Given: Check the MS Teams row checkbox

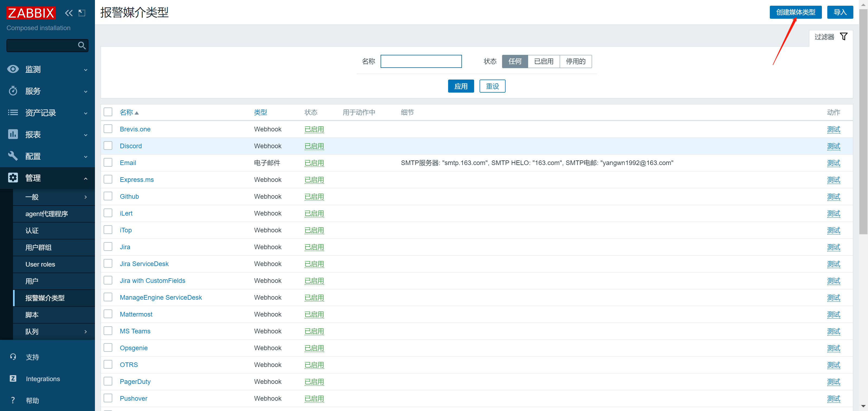Looking at the screenshot, I should tap(108, 331).
